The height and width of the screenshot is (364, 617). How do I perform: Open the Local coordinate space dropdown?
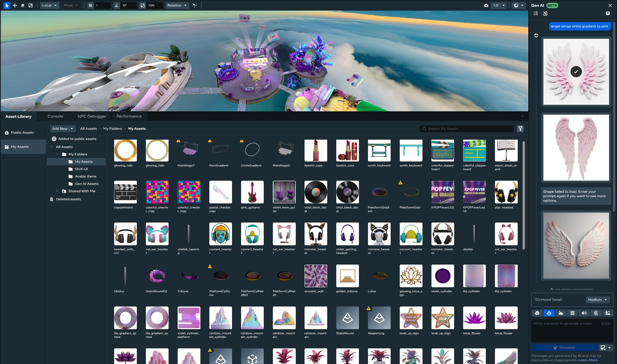point(50,5)
